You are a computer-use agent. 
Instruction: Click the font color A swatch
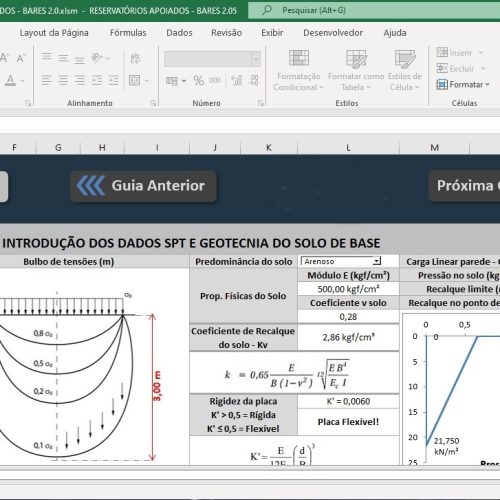pos(11,80)
